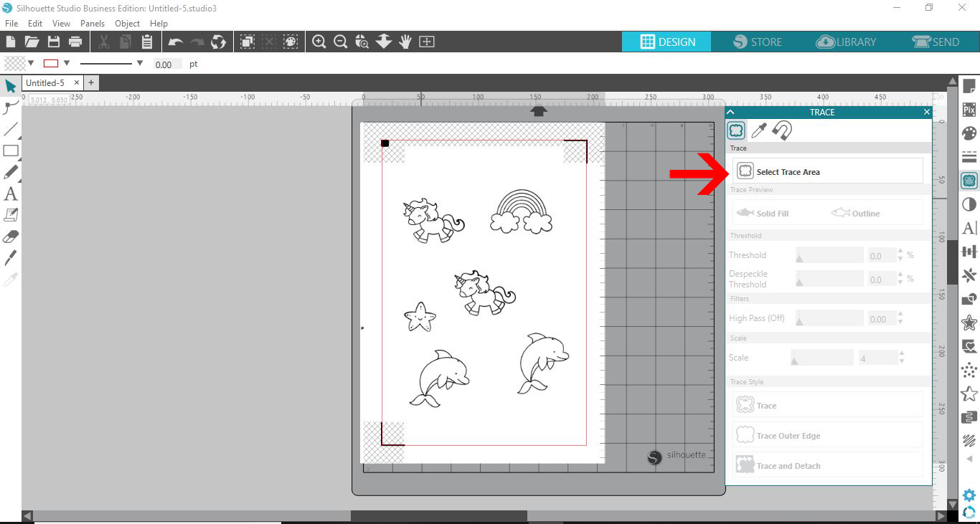This screenshot has height=524, width=980.
Task: Click the horizontal scrollbar thumb
Action: [439, 515]
